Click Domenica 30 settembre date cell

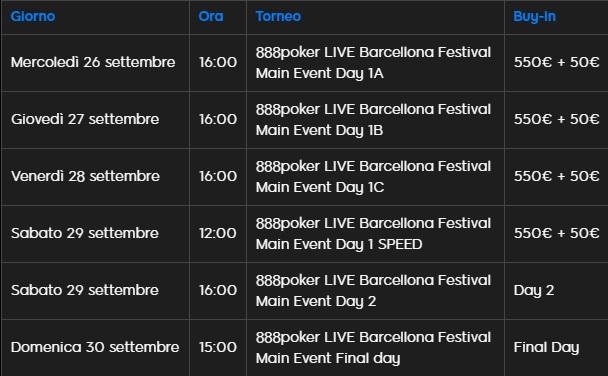click(x=95, y=347)
